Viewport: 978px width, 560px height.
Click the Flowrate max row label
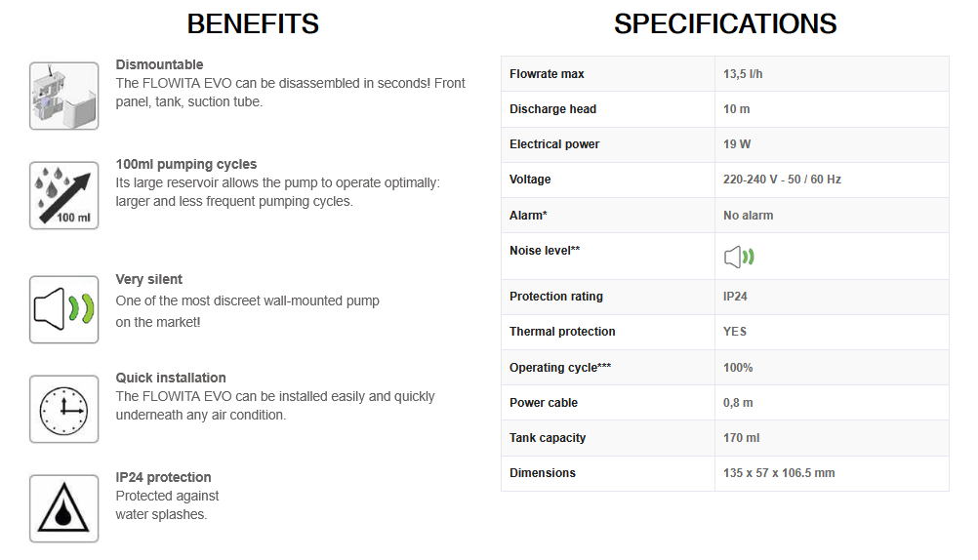tap(547, 73)
